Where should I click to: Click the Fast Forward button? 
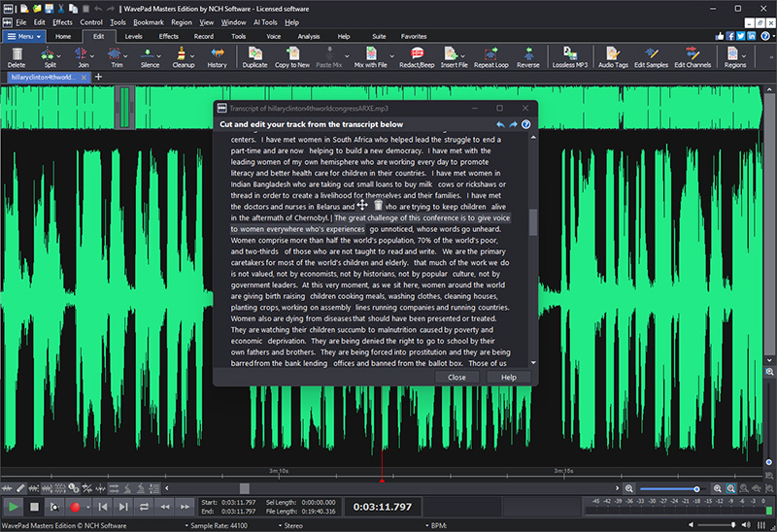(185, 507)
